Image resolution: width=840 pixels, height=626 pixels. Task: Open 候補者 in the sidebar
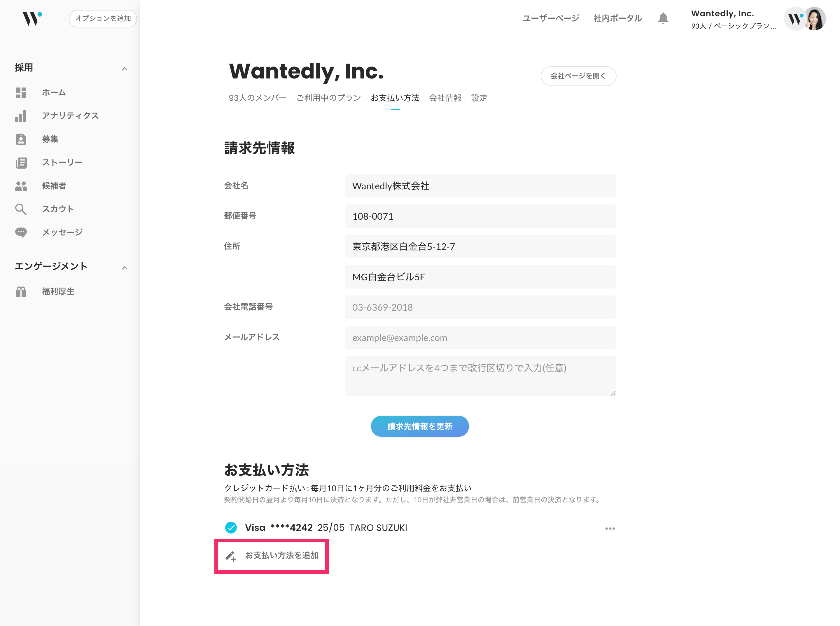tap(54, 186)
